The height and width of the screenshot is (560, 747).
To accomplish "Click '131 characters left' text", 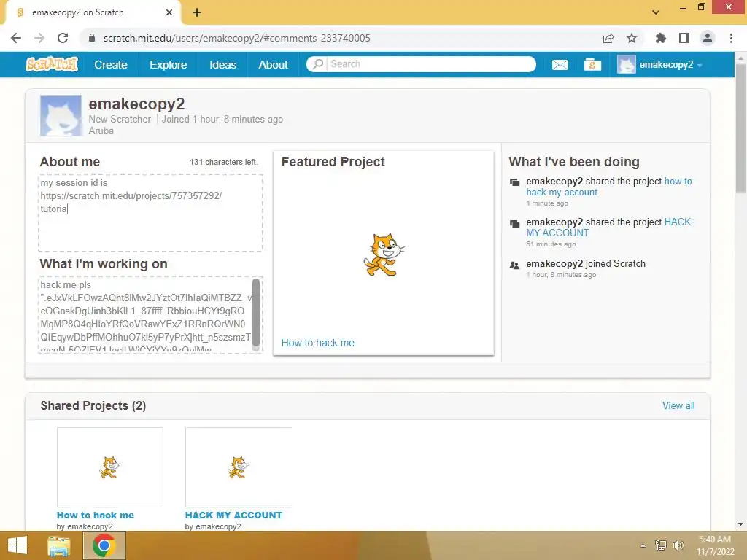I will click(223, 162).
